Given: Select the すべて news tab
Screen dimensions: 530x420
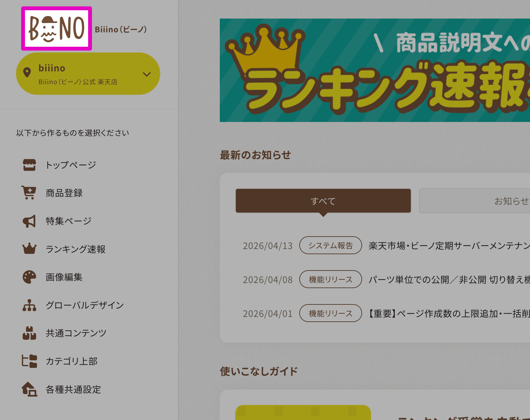Looking at the screenshot, I should click(323, 201).
